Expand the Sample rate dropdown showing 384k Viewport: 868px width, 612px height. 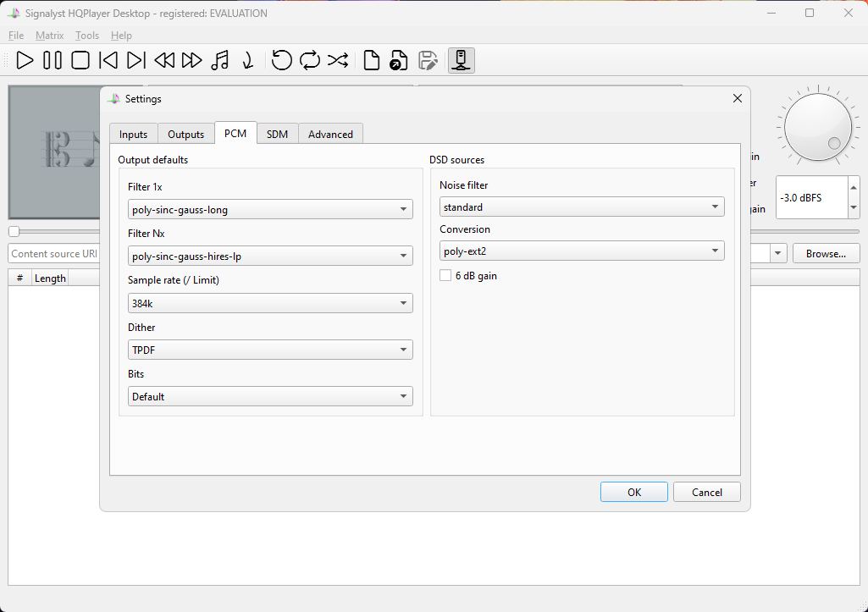270,303
